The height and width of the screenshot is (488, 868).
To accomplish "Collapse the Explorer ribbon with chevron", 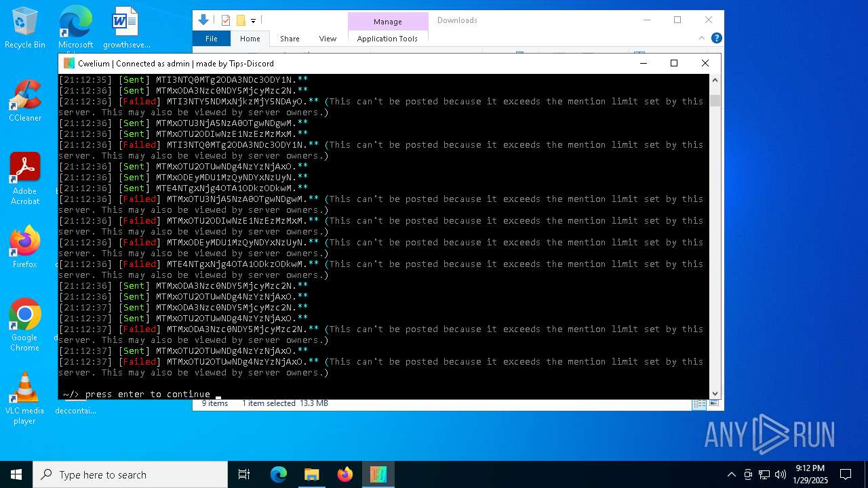I will click(702, 39).
